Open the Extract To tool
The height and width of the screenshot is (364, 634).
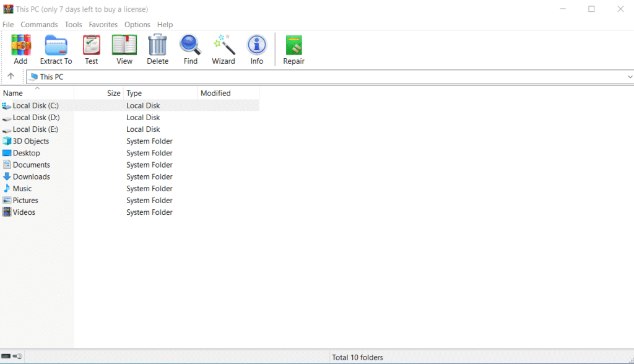point(56,50)
